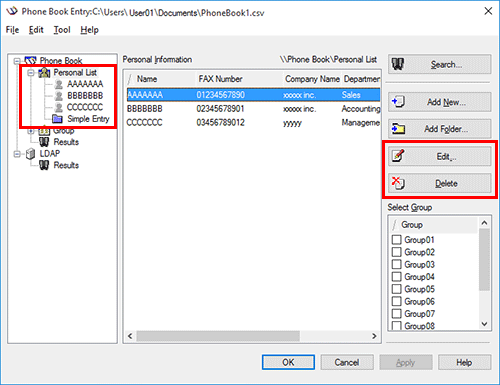The image size is (500, 385).
Task: Expand the Group tree node
Action: pos(31,131)
